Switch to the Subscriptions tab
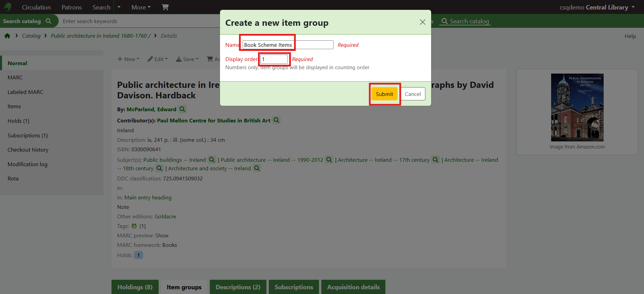Viewport: 644px width, 294px height. click(294, 287)
